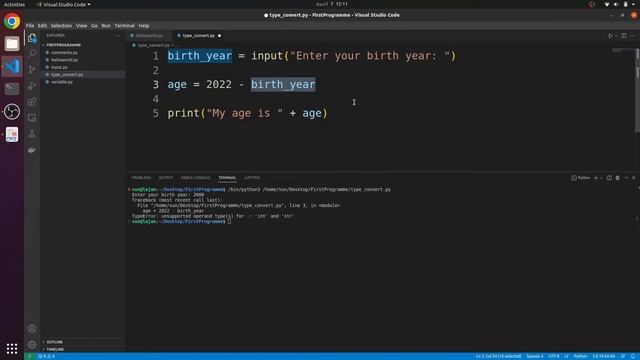
Task: Change indentation via Spaces: 4 status item
Action: point(535,356)
